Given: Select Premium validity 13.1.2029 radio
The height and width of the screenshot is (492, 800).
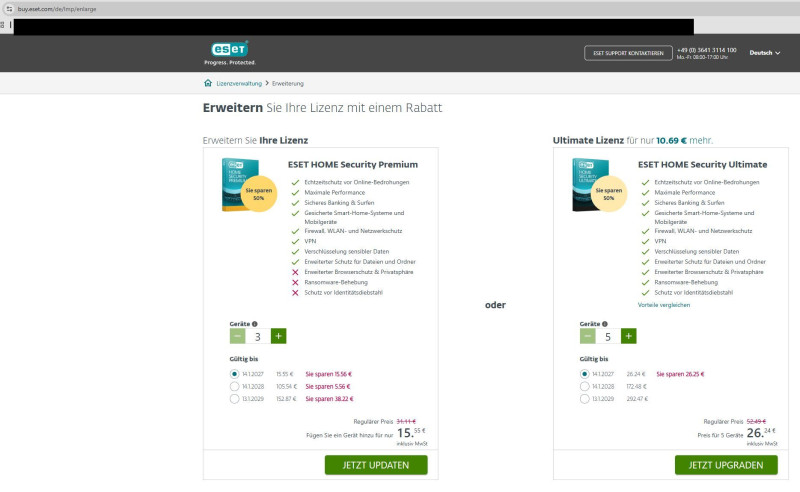Looking at the screenshot, I should pyautogui.click(x=234, y=399).
